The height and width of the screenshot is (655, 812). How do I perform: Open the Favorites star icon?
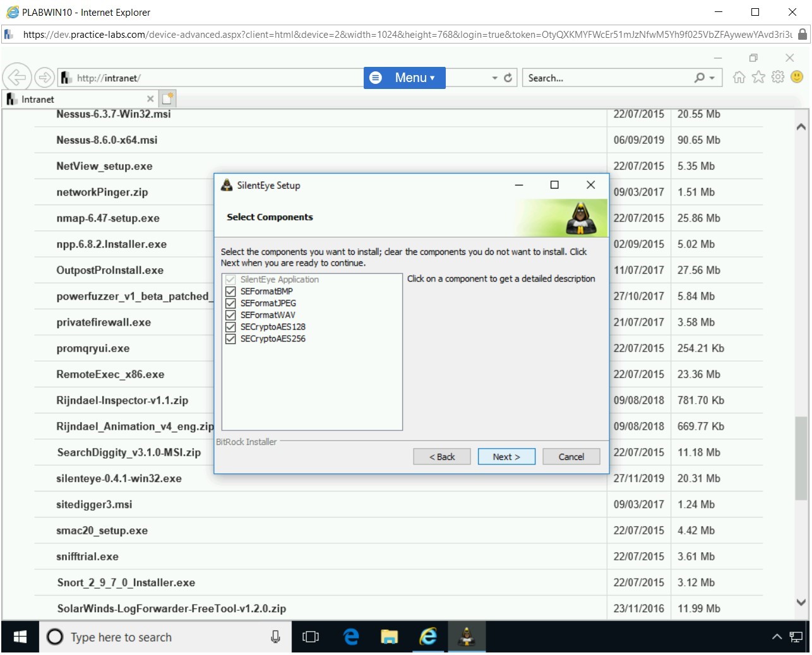point(758,77)
